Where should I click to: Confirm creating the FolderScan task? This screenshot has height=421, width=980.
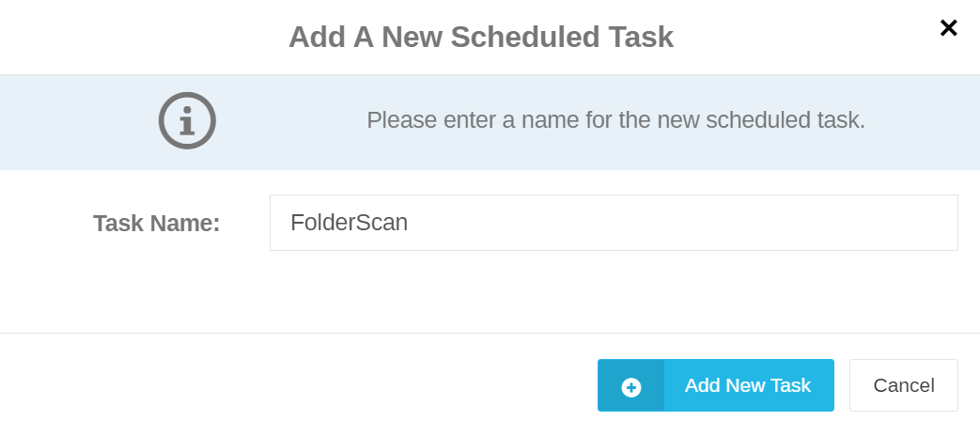716,385
